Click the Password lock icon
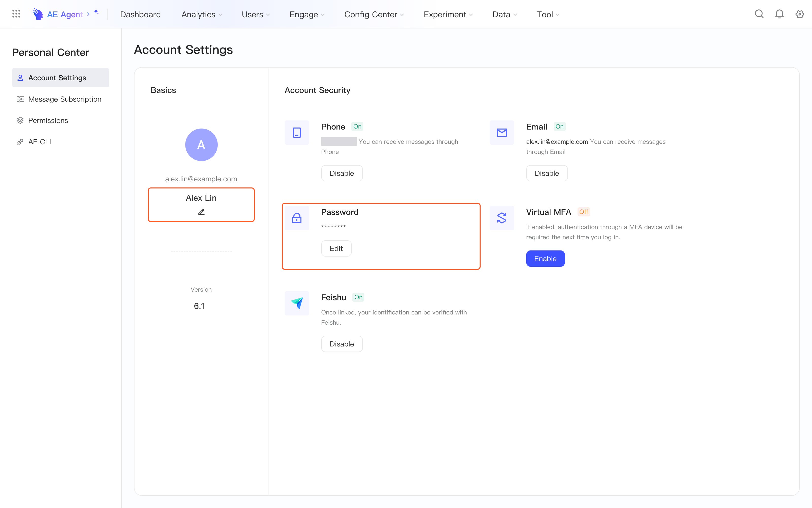Viewport: 812px width, 508px height. pos(297,218)
